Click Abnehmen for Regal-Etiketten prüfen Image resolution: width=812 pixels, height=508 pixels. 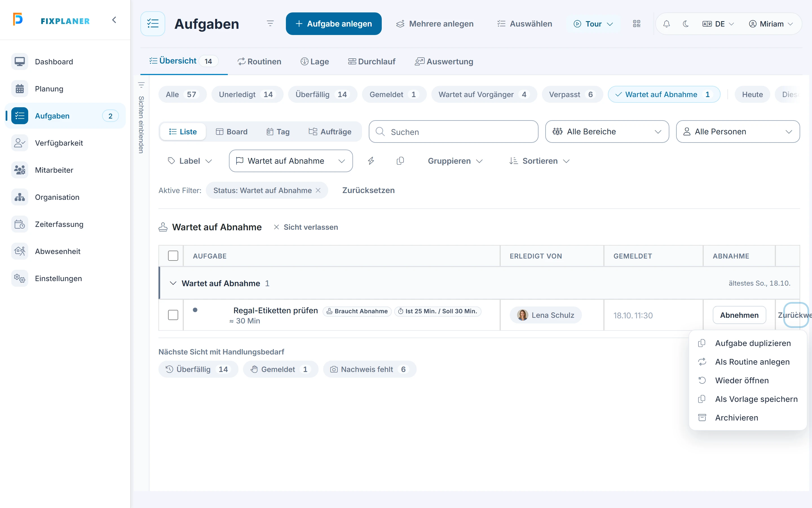pyautogui.click(x=739, y=315)
